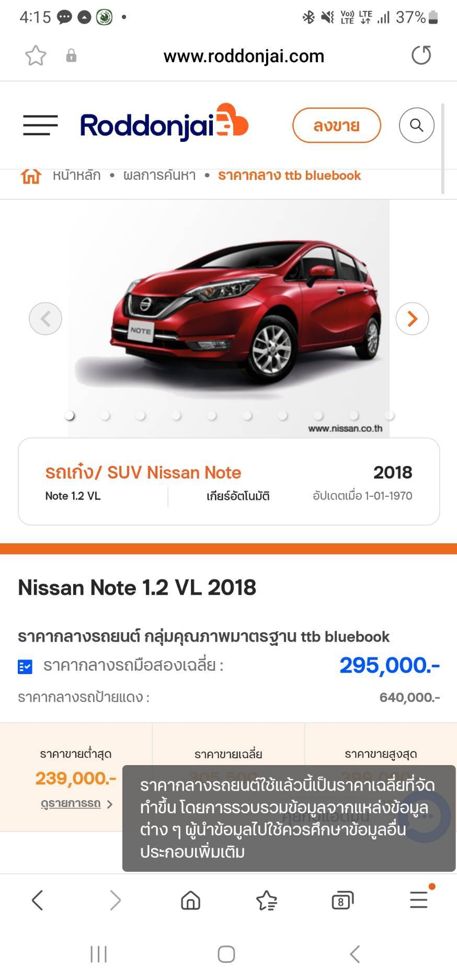
Task: Tap the home icon in breadcrumb
Action: [31, 176]
